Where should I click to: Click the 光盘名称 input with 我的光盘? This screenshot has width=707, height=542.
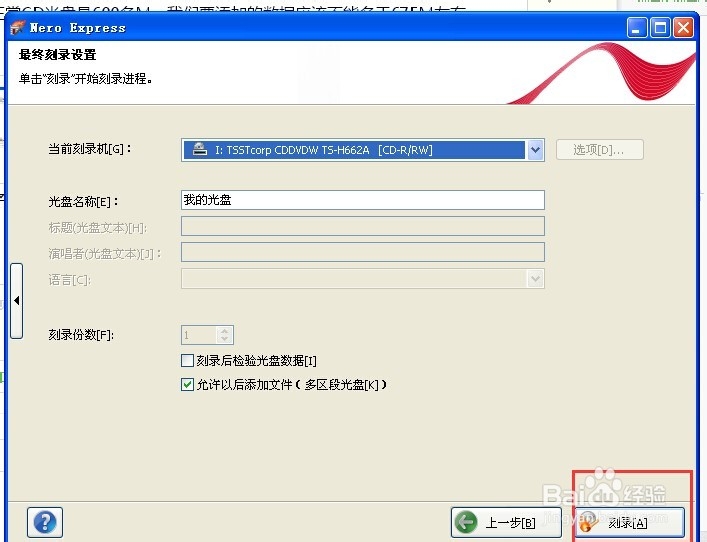point(363,200)
